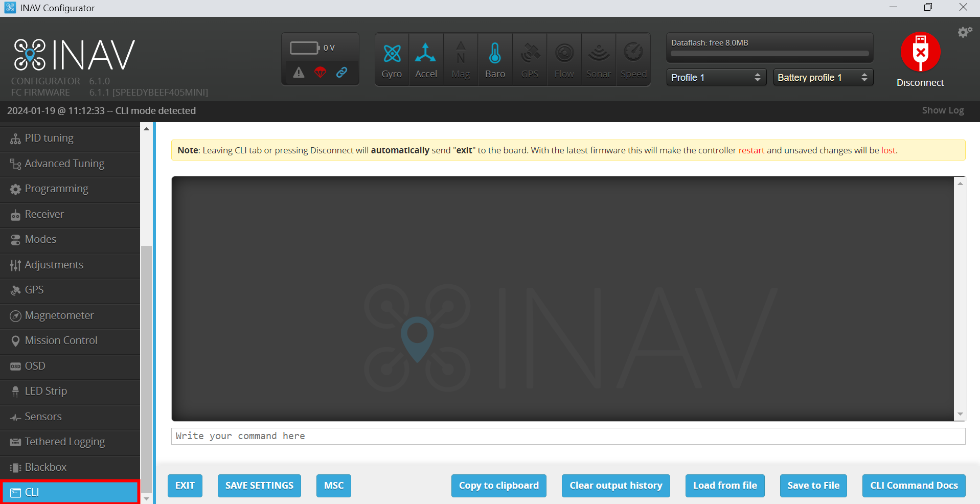Click the Disconnect label
Viewport: 980px width, 504px height.
pyautogui.click(x=920, y=83)
